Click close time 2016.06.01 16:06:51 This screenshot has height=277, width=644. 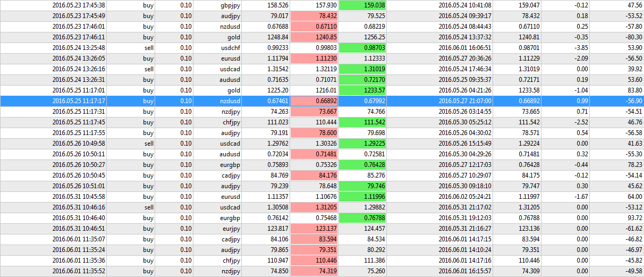(465, 48)
